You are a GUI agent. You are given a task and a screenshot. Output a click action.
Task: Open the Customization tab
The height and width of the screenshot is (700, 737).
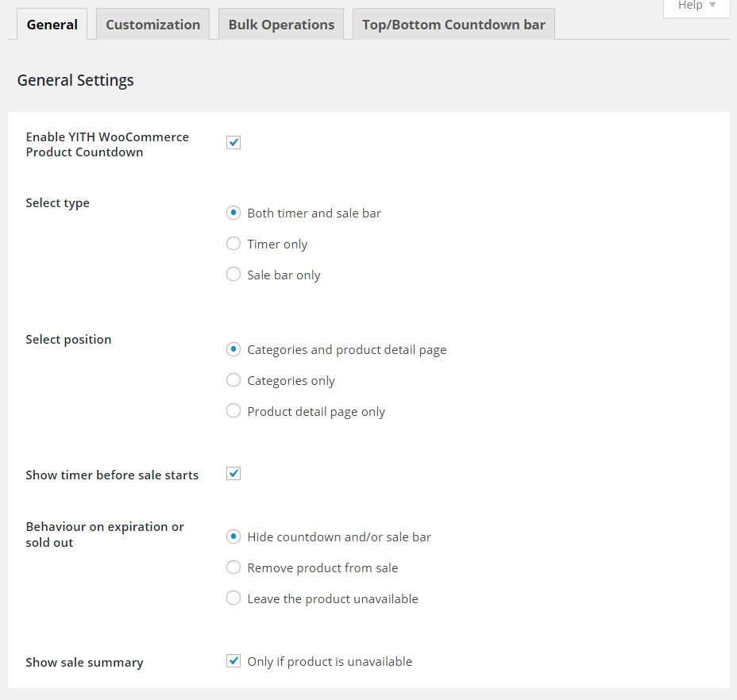[152, 25]
